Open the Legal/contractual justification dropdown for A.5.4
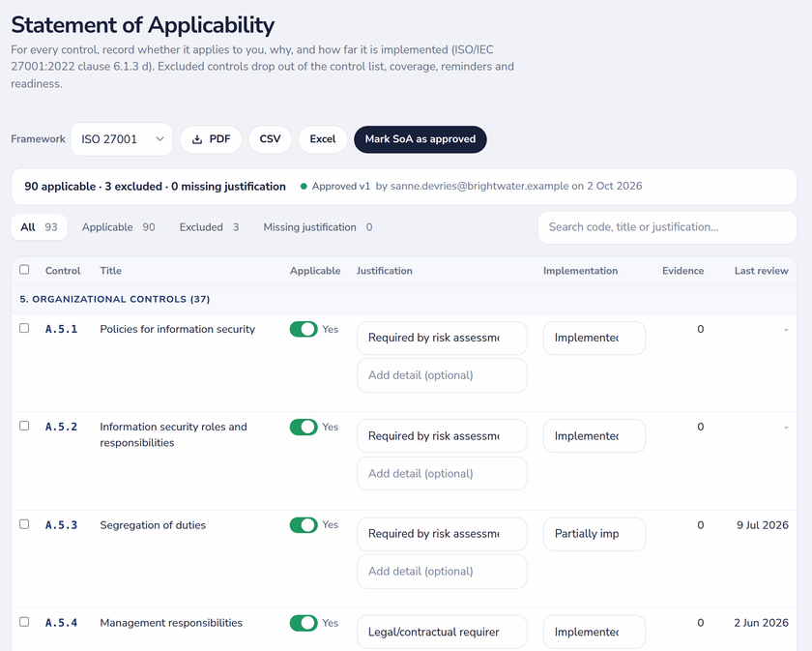The image size is (812, 651). 442,632
